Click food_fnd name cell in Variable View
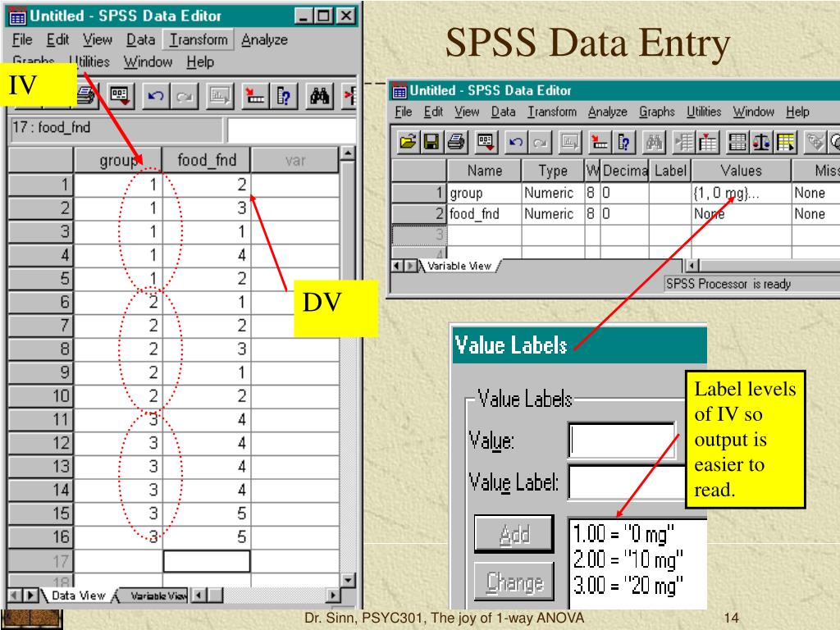The width and height of the screenshot is (840, 630). click(x=484, y=214)
